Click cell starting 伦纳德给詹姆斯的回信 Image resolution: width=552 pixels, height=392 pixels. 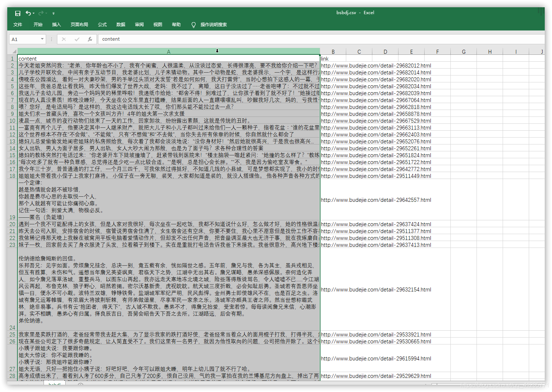tap(169, 289)
